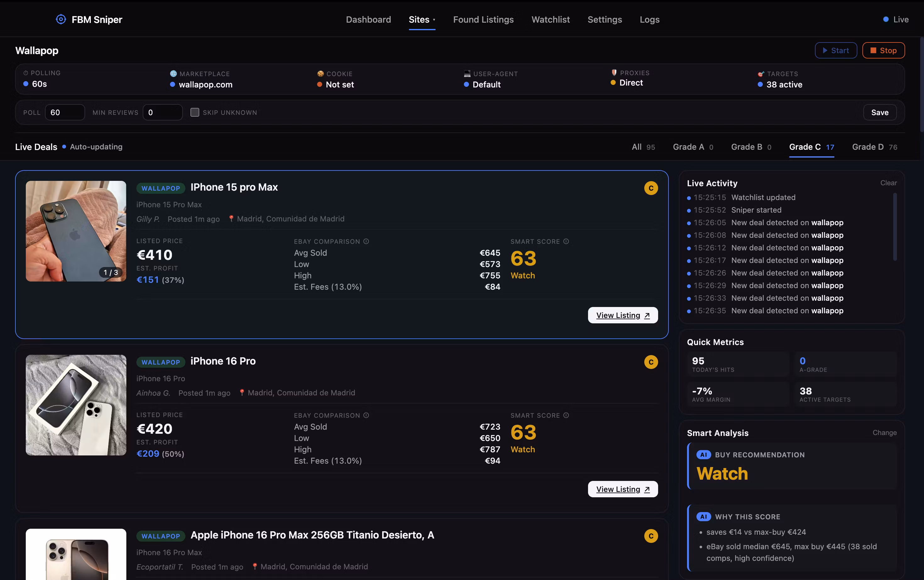The image size is (924, 580).
Task: Click the clock icon beside POLLING
Action: pyautogui.click(x=26, y=73)
